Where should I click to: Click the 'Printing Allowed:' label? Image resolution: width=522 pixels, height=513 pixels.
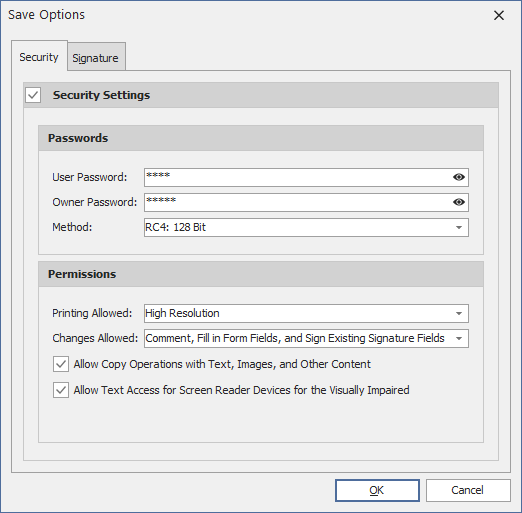point(92,313)
